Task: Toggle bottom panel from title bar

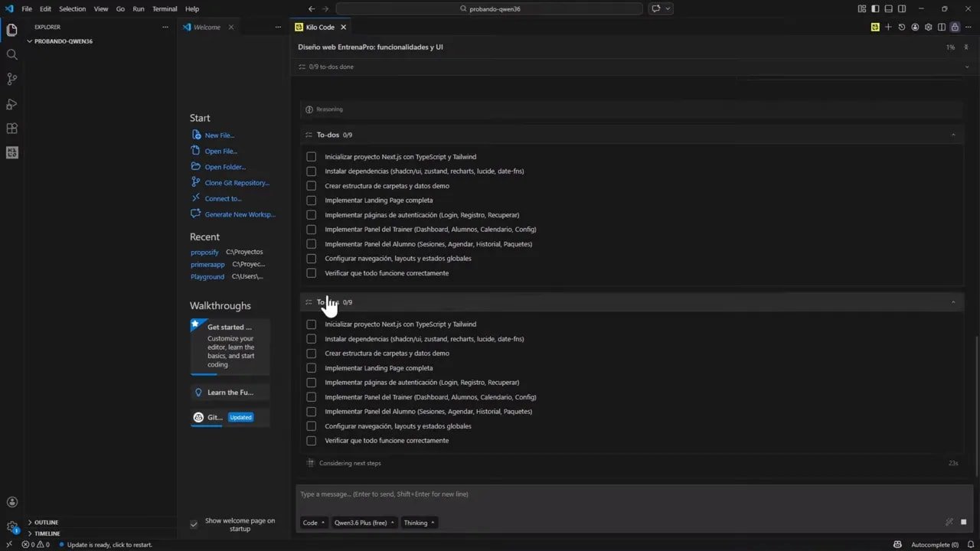Action: click(888, 8)
